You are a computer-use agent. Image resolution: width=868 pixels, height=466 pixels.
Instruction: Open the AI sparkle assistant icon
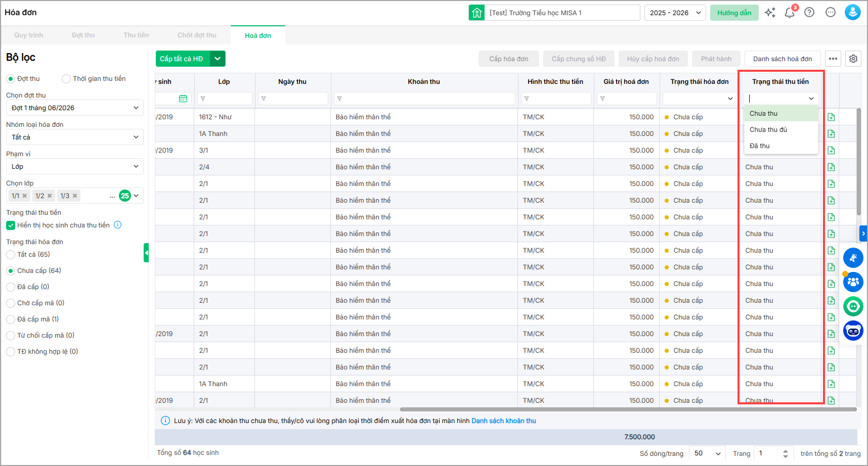pos(770,13)
